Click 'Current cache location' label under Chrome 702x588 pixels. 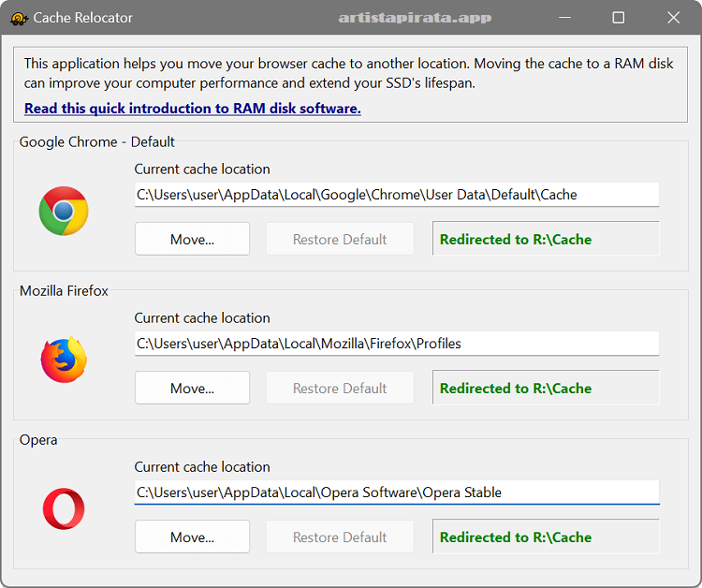[x=202, y=169]
